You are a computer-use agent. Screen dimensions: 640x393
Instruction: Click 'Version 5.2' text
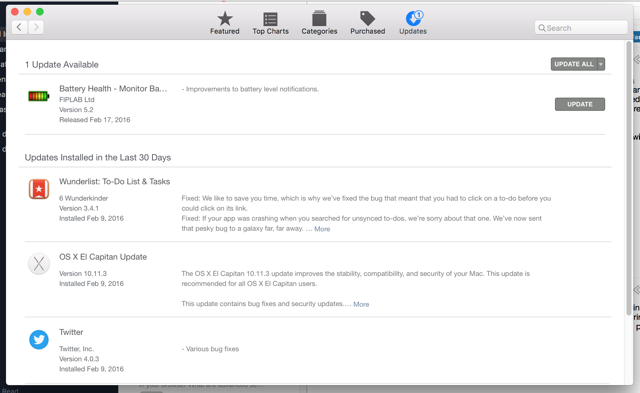76,110
